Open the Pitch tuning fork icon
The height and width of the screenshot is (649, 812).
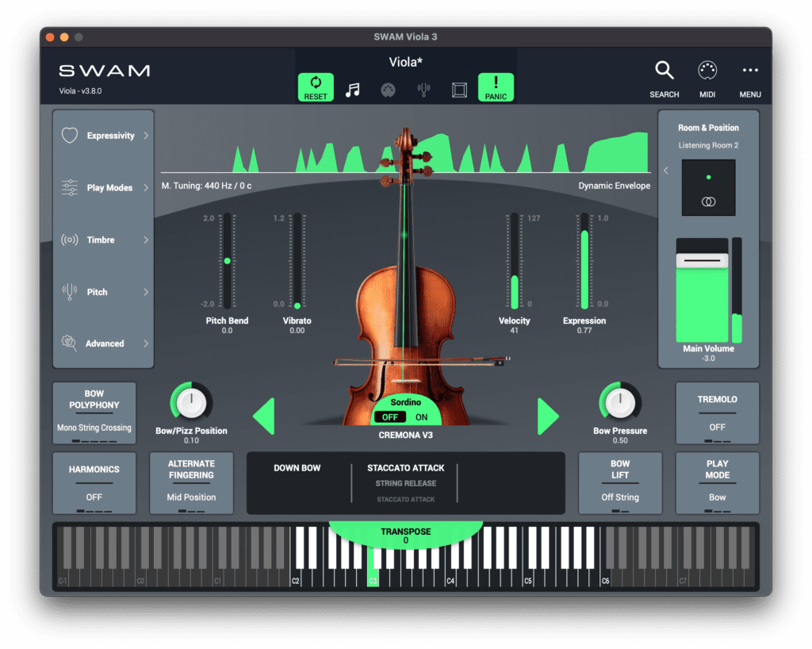pyautogui.click(x=70, y=291)
